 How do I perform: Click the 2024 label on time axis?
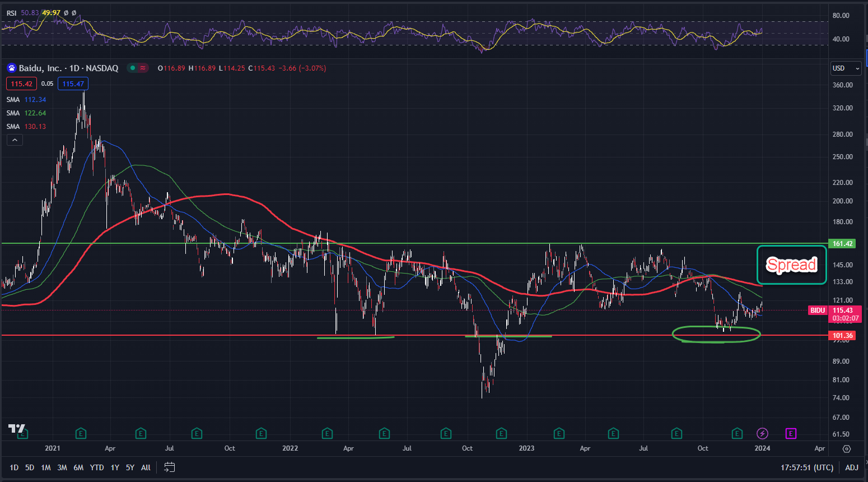coord(762,448)
